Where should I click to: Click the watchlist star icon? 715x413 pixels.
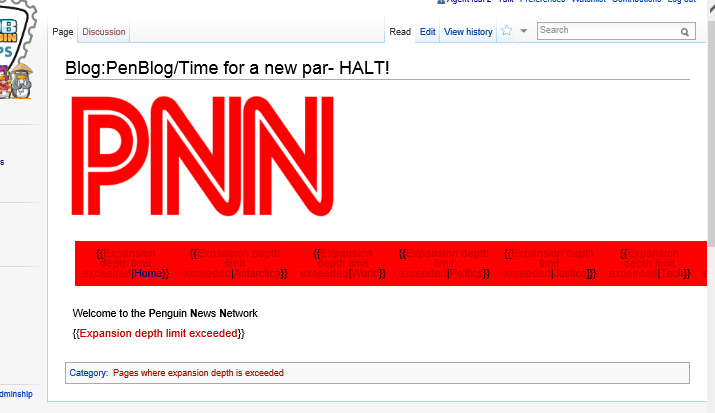coord(507,31)
